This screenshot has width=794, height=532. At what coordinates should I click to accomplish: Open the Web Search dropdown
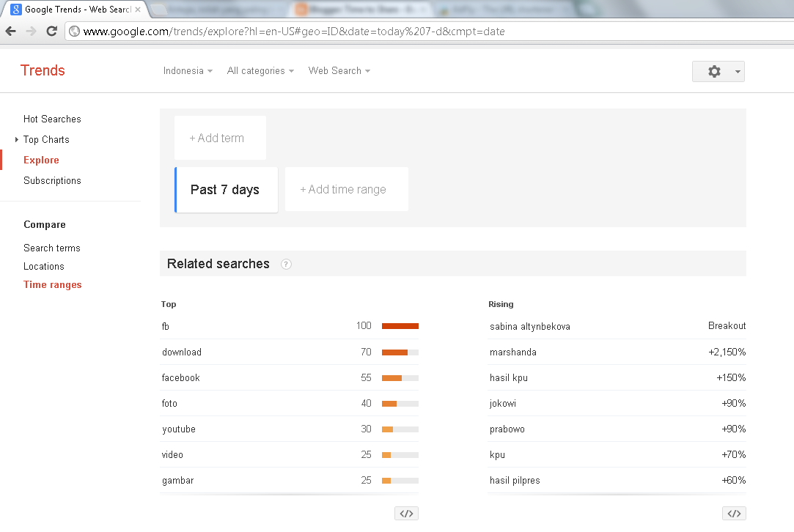click(x=339, y=70)
